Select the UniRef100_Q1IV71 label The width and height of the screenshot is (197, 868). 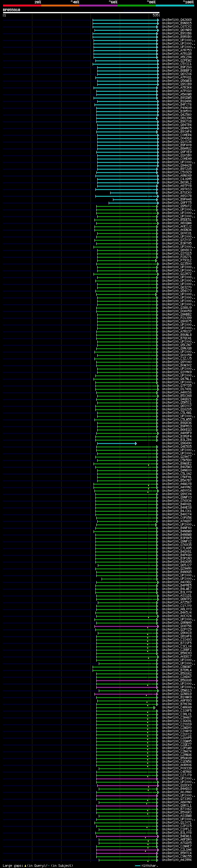click(x=176, y=823)
